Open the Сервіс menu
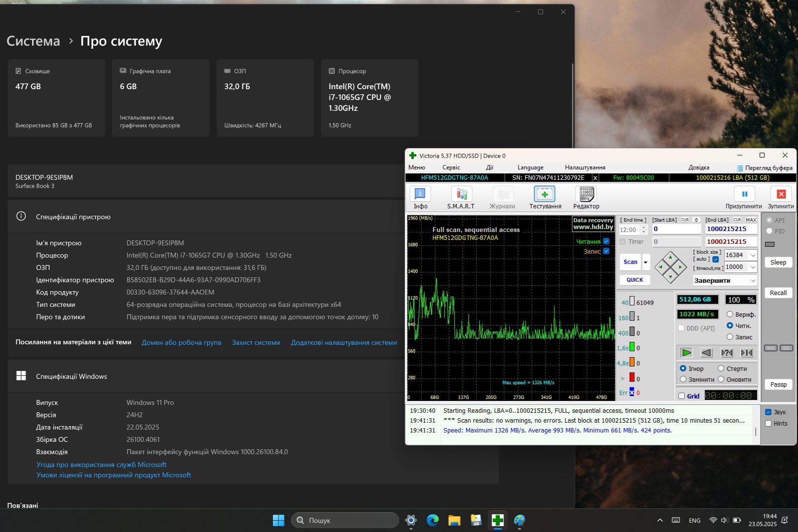Screen dimensions: 798x532 tap(451, 167)
